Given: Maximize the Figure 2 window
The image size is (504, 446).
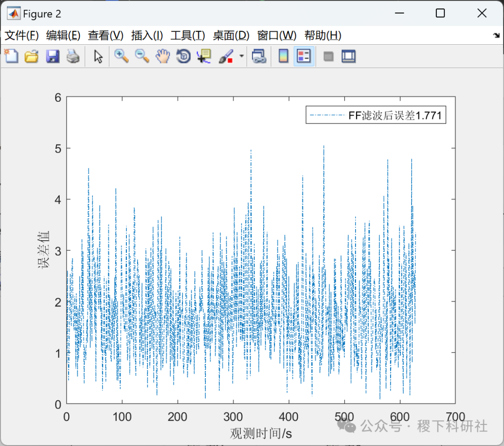Looking at the screenshot, I should (440, 13).
